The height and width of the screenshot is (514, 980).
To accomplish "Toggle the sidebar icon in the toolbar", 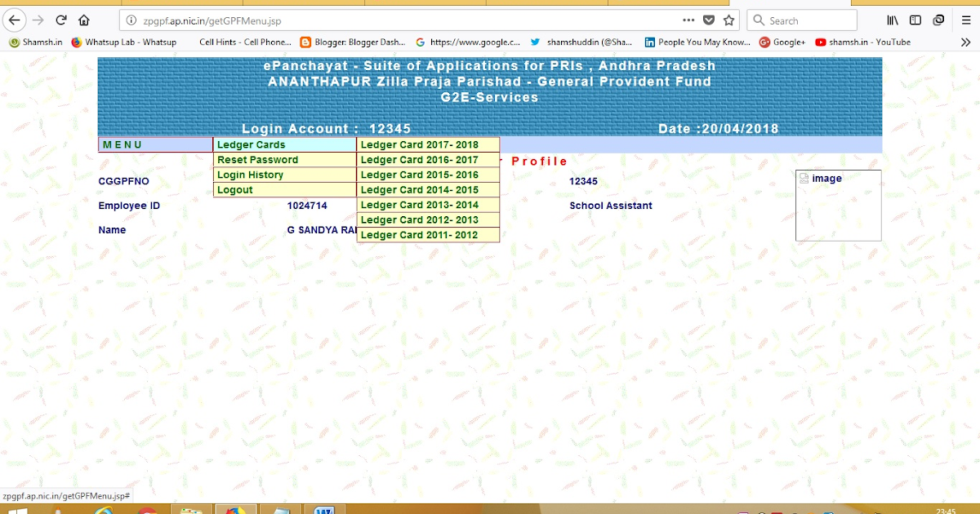I will coord(914,19).
